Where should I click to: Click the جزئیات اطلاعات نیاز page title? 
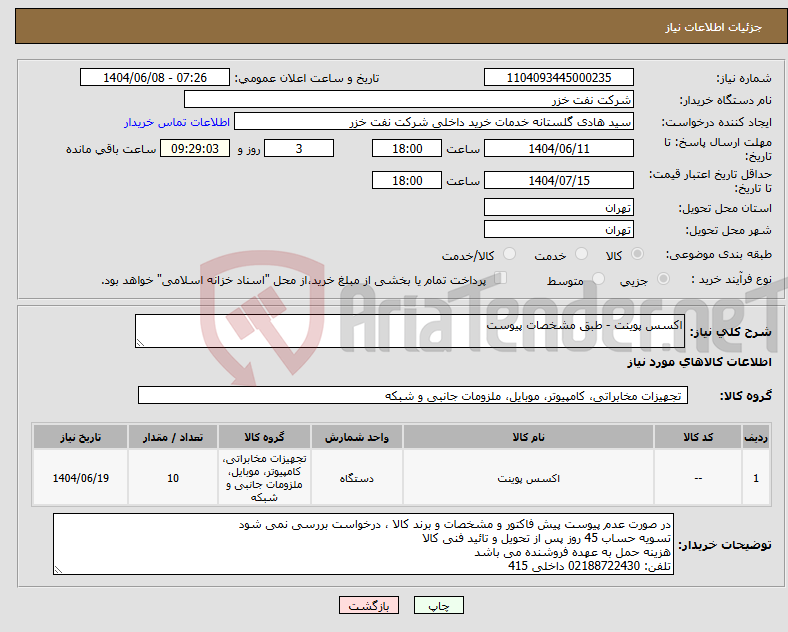tap(714, 27)
